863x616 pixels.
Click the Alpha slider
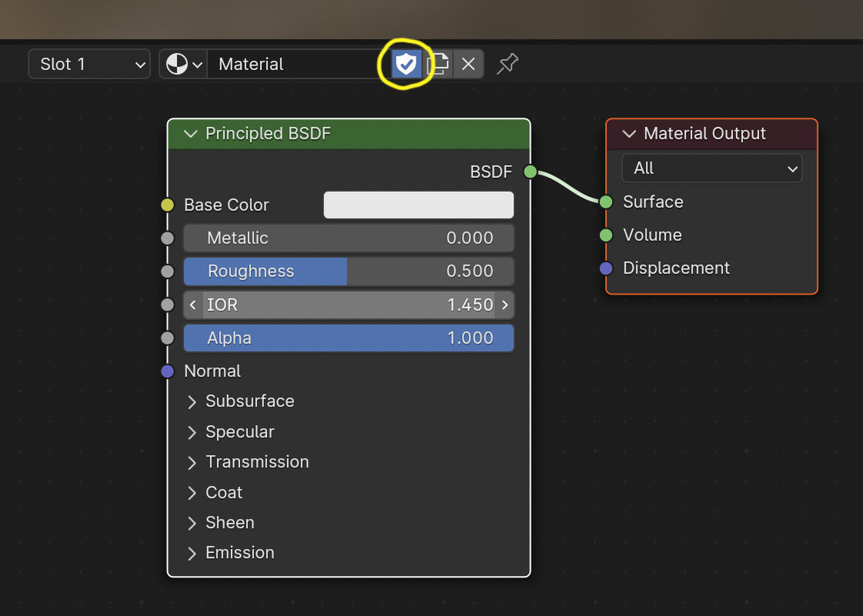tap(349, 338)
